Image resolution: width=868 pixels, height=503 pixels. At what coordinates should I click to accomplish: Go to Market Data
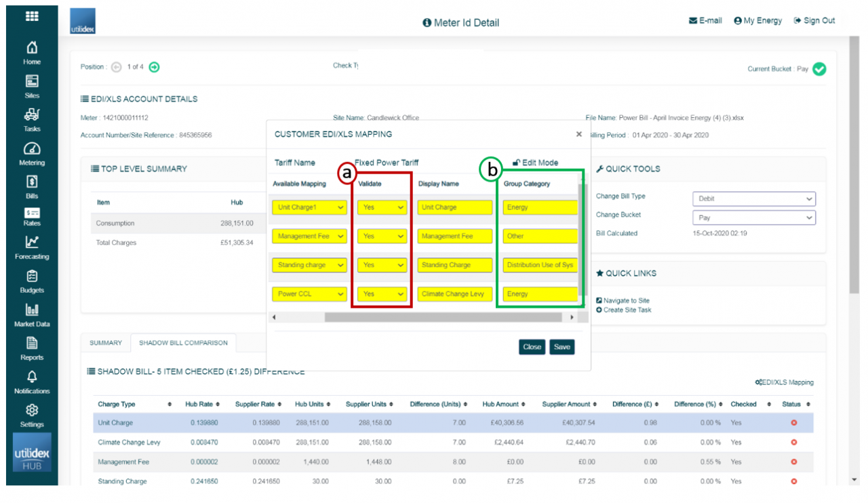click(x=31, y=315)
